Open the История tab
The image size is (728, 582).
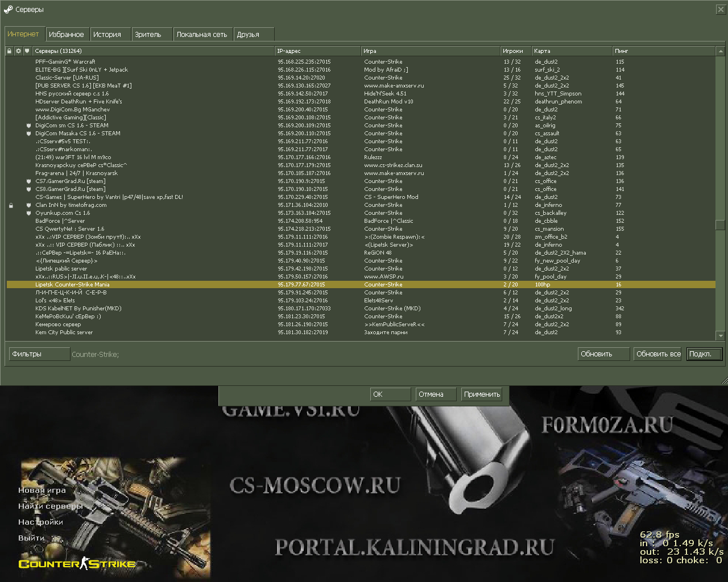(110, 34)
